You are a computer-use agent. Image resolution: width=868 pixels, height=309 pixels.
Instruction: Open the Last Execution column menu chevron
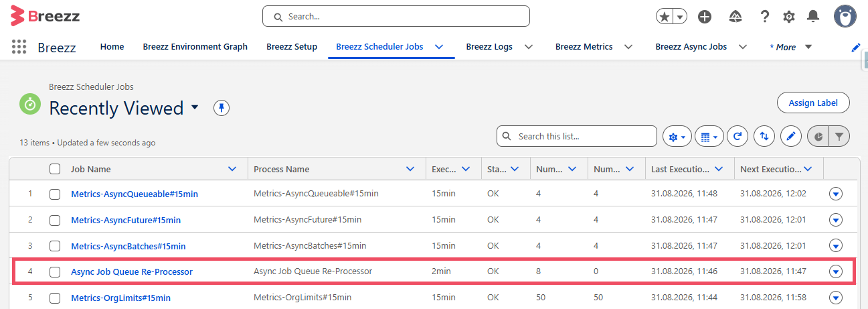pos(719,169)
